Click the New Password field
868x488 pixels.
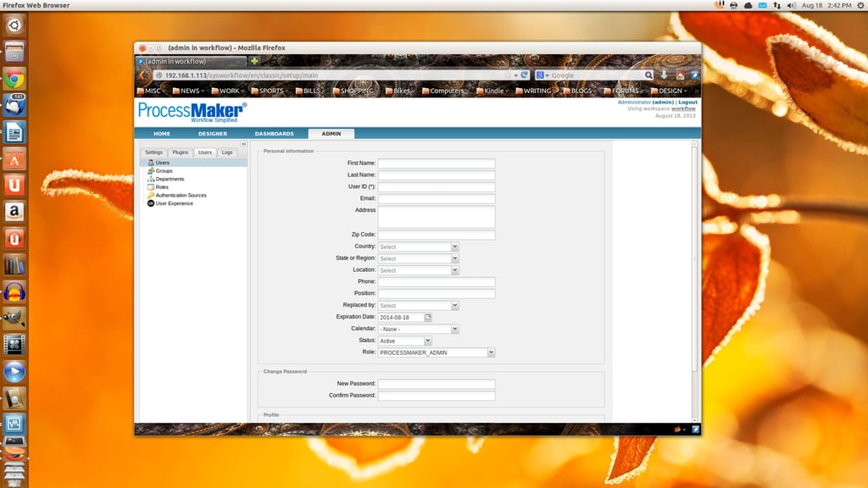437,384
